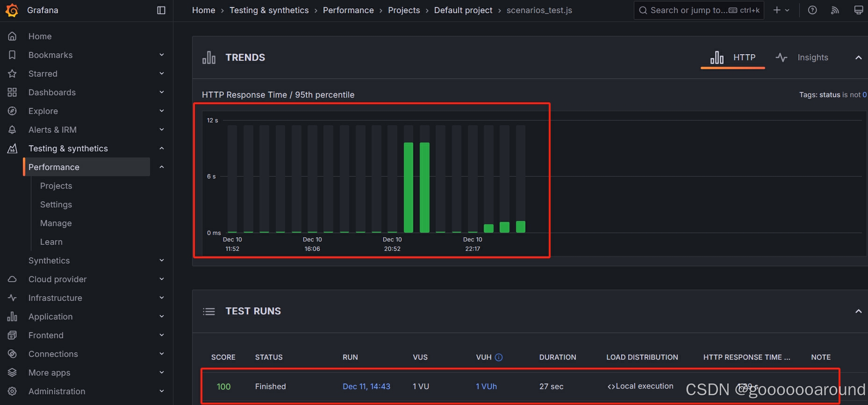Click the Infrastructure pulse icon
This screenshot has height=405, width=868.
13,298
